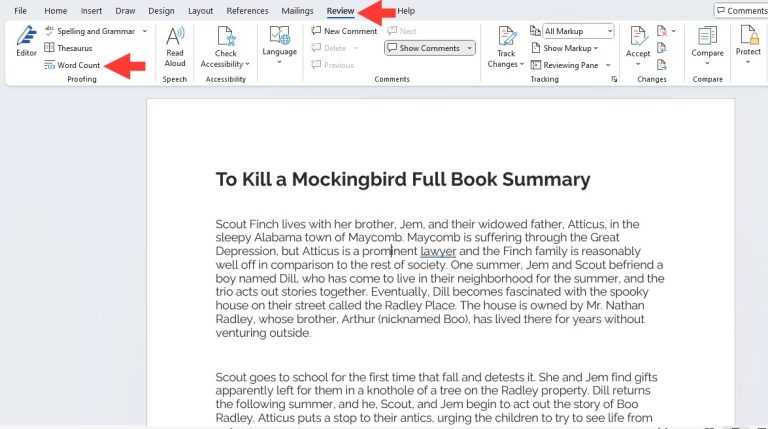Go to Previous comment

coord(333,65)
